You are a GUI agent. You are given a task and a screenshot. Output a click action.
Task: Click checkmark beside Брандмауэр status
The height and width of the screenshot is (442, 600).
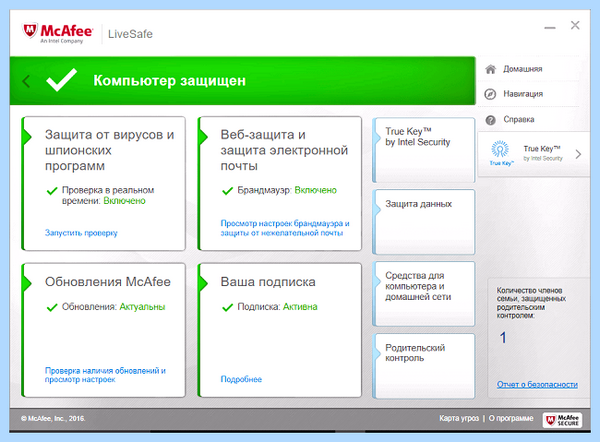227,191
